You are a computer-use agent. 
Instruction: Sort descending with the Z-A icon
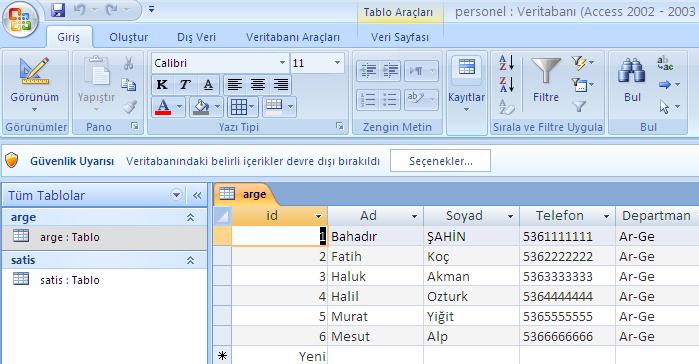507,84
